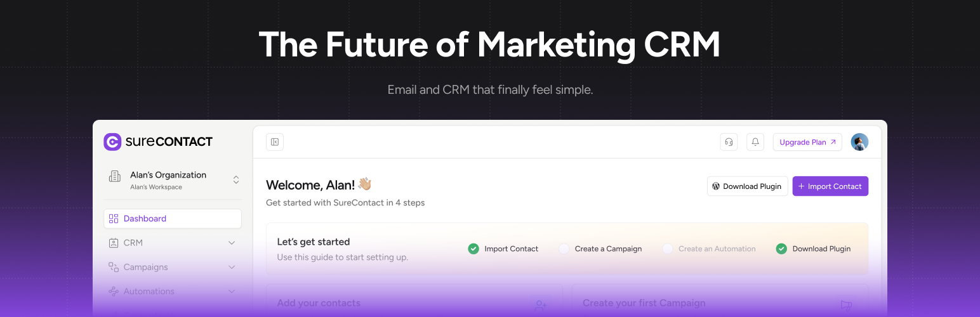980x317 pixels.
Task: Click the organization building icon
Action: pyautogui.click(x=115, y=176)
